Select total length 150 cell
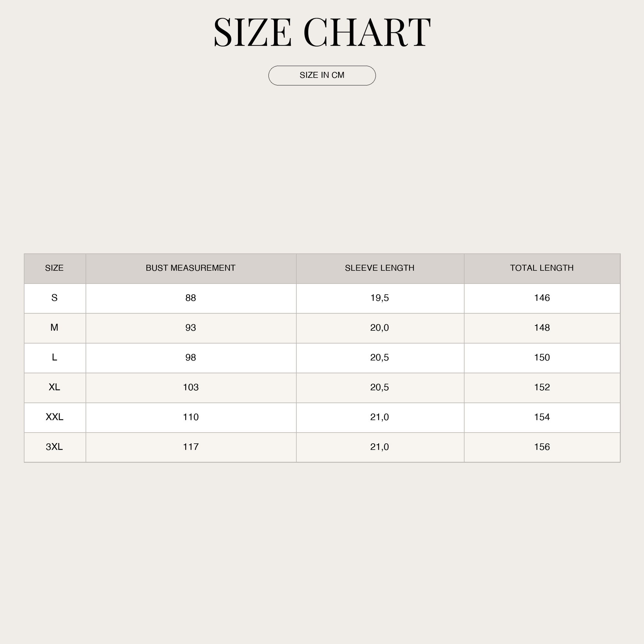Screen dimensions: 644x644 542,358
